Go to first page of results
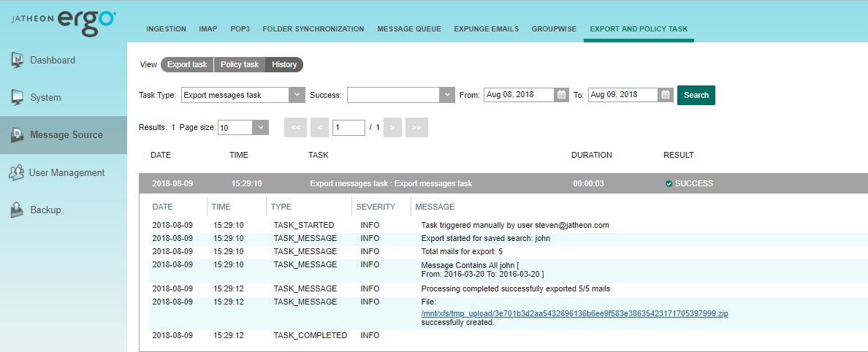Screen dimensions: 868x352 [x=295, y=127]
